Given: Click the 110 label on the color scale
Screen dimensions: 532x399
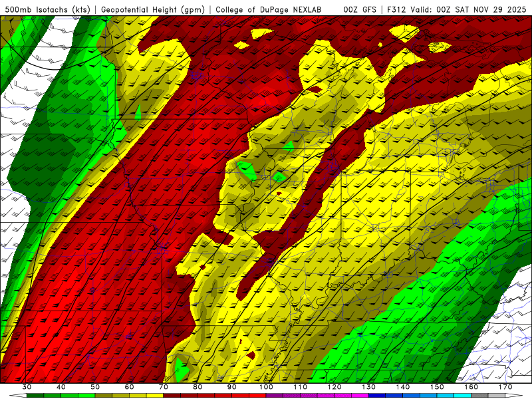Looking at the screenshot, I should pos(301,387).
